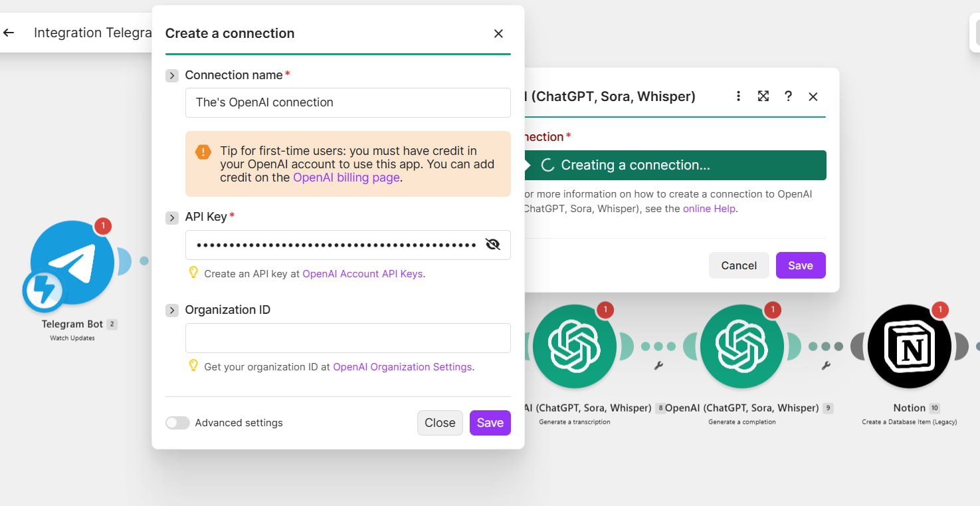980x506 pixels.
Task: Click the Telegram Bot label
Action: coord(72,324)
